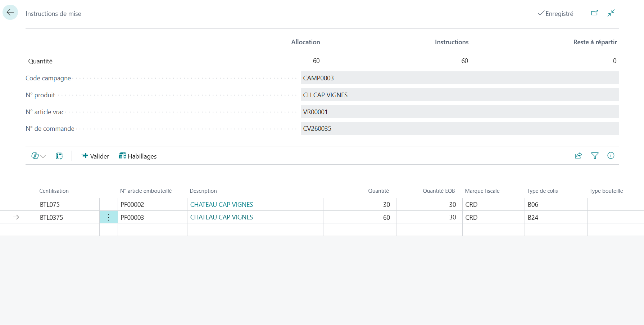Click the Type de colis cell B24
The image size is (644, 325).
[x=556, y=217]
